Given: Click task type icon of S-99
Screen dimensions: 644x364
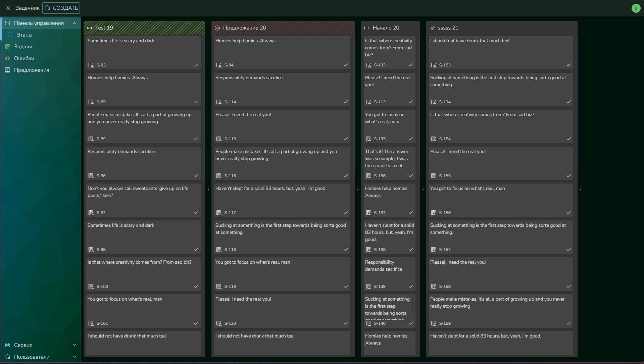Looking at the screenshot, I should pyautogui.click(x=91, y=139).
